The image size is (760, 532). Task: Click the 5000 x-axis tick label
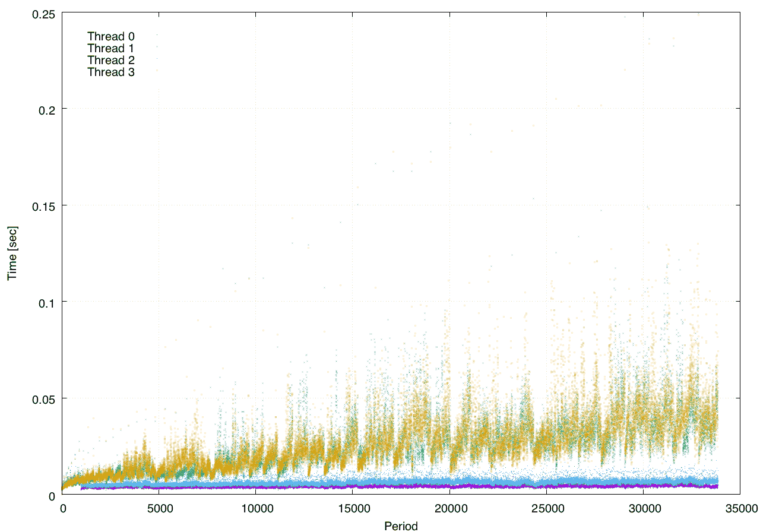tap(159, 509)
